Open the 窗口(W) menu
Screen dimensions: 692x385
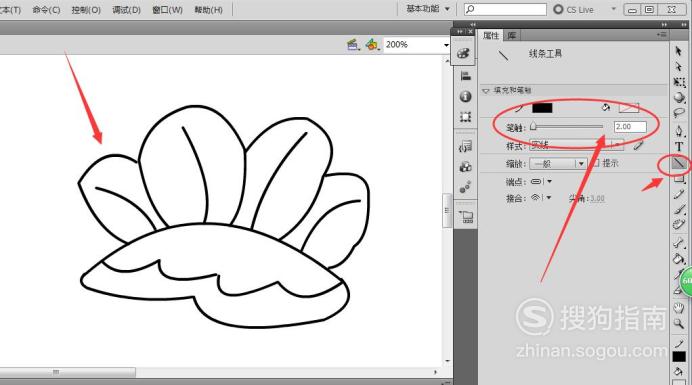coord(167,9)
